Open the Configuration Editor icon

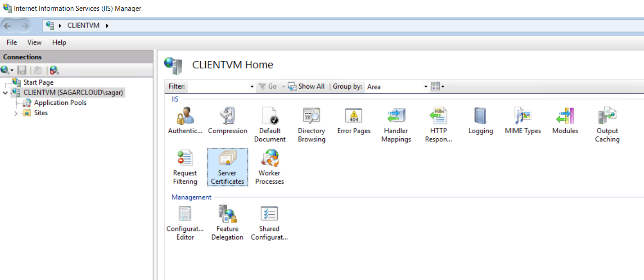point(185,223)
